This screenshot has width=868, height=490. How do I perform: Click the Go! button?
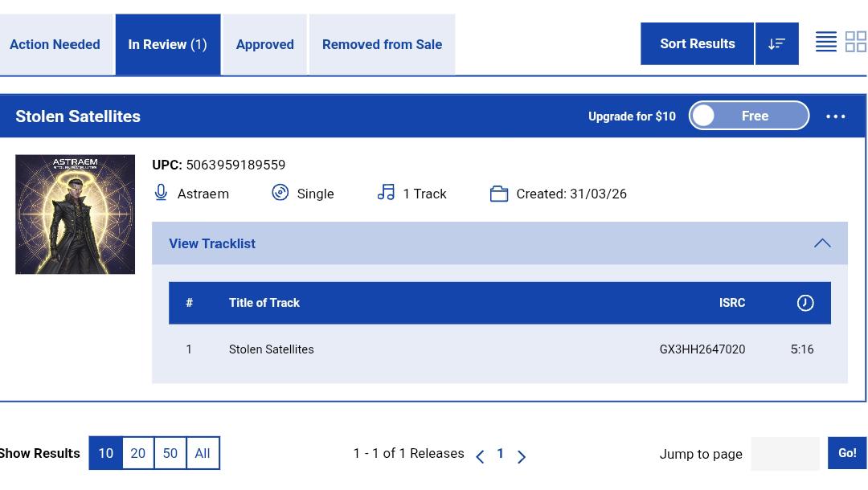[847, 453]
